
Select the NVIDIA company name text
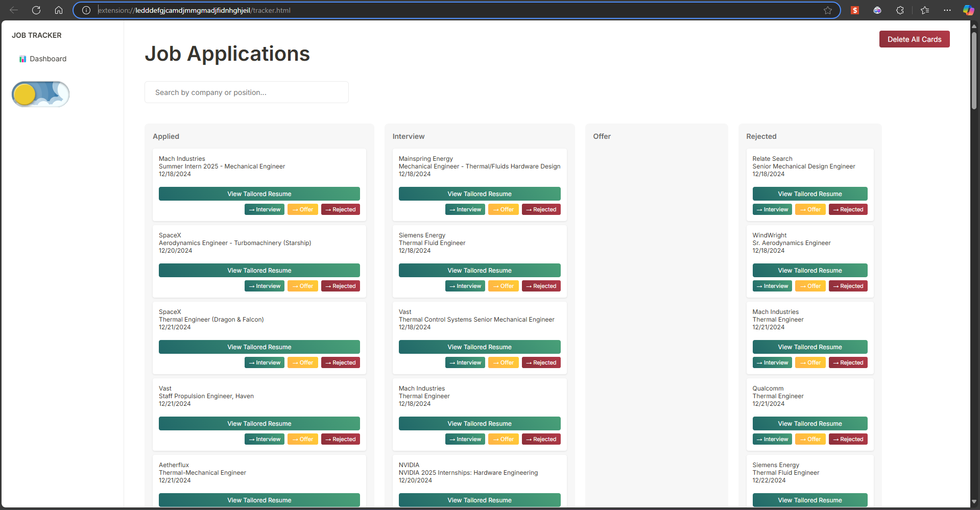pos(409,465)
